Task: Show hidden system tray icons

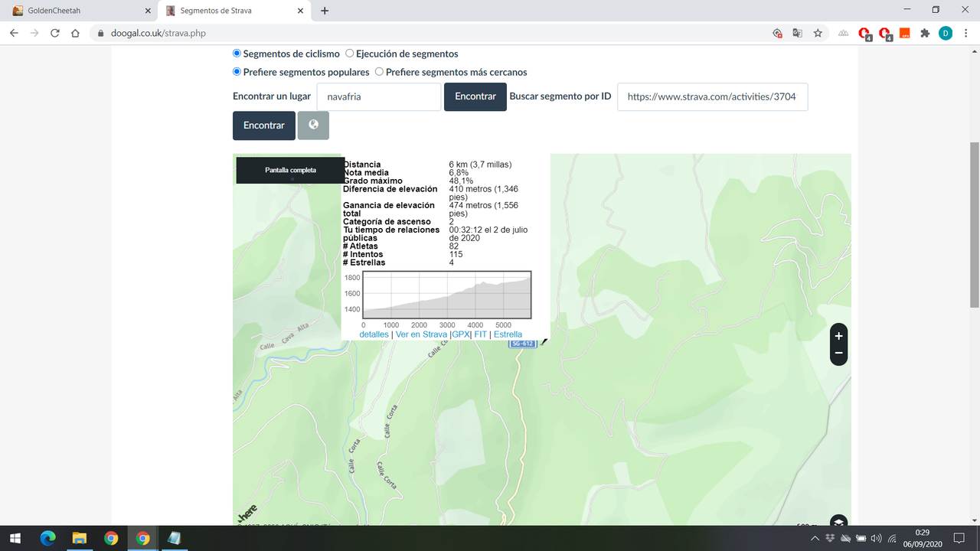Action: click(815, 538)
